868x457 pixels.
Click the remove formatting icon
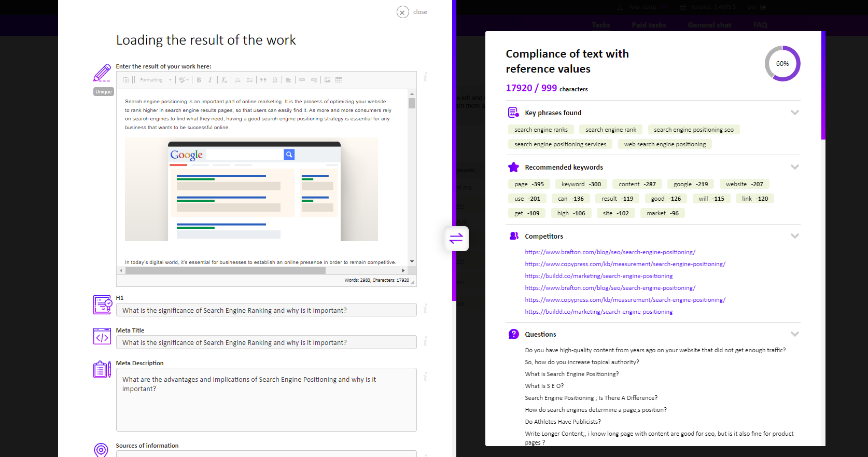(x=224, y=80)
